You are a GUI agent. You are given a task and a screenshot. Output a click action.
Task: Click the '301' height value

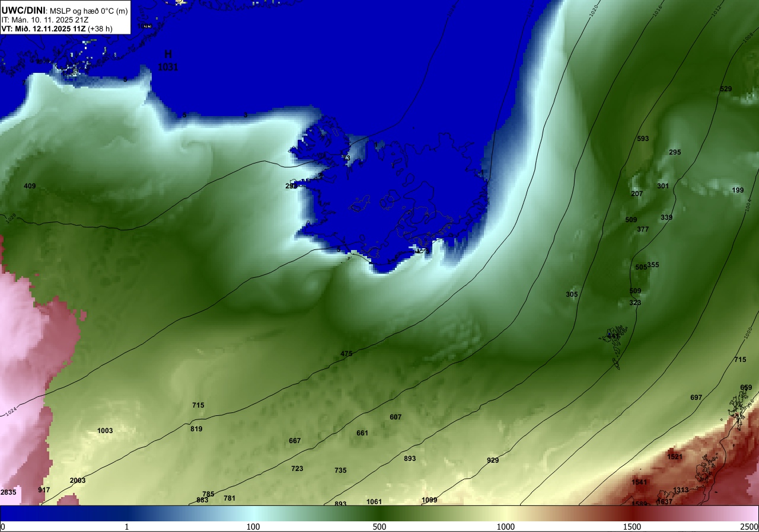pyautogui.click(x=663, y=186)
